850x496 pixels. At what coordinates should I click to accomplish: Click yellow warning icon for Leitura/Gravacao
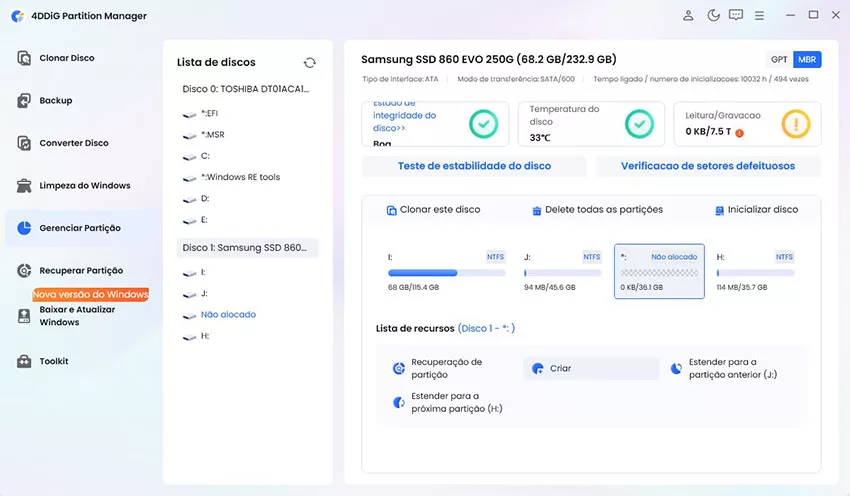pos(796,124)
